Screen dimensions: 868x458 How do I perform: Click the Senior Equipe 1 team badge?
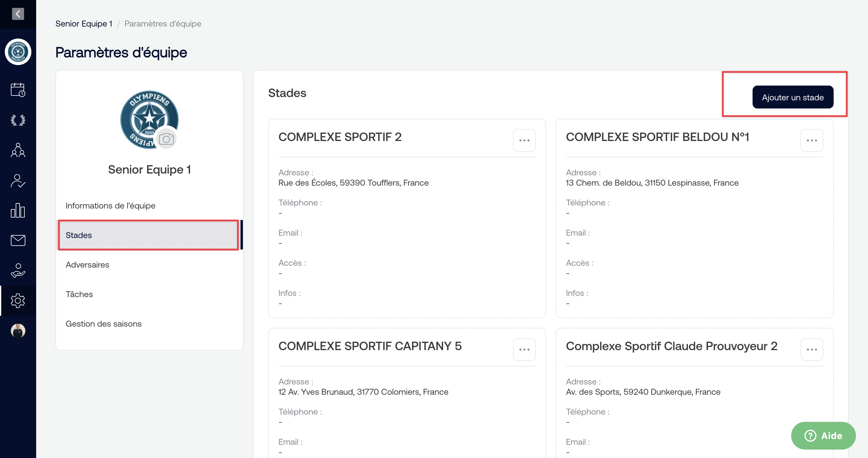pos(149,120)
